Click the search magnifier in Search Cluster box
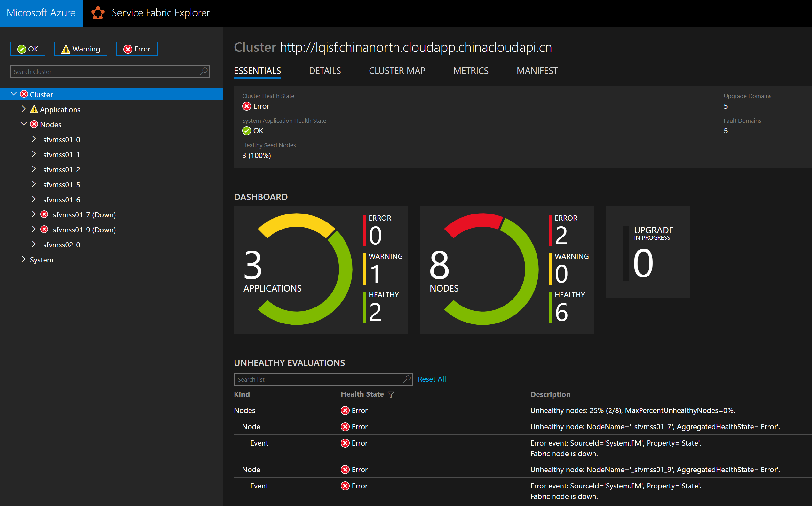The width and height of the screenshot is (812, 506). 203,71
